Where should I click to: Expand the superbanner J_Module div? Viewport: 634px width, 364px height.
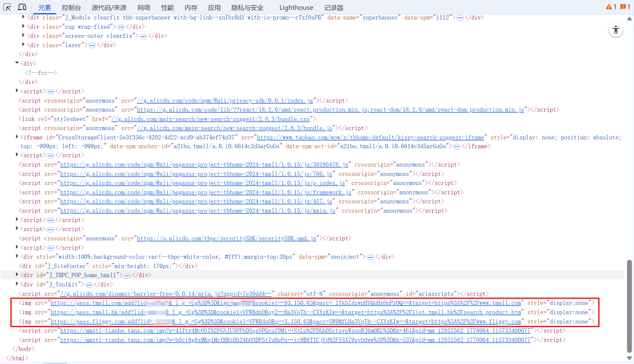[x=23, y=17]
